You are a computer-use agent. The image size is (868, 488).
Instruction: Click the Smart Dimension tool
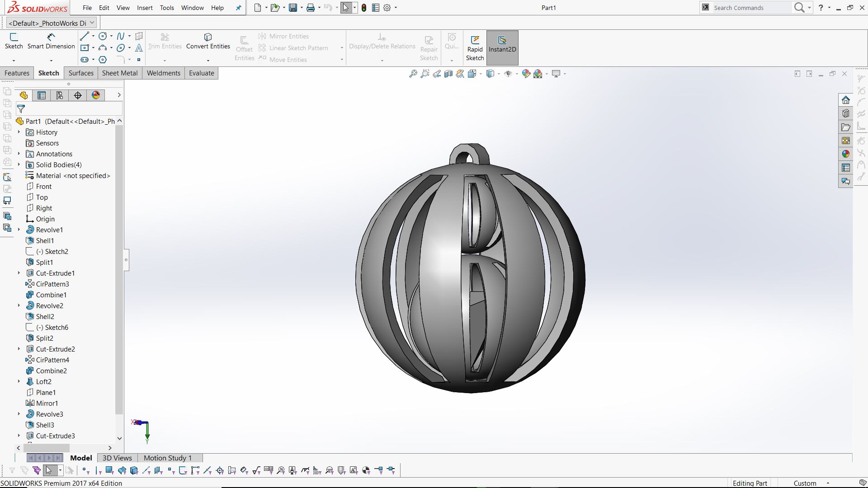click(51, 41)
